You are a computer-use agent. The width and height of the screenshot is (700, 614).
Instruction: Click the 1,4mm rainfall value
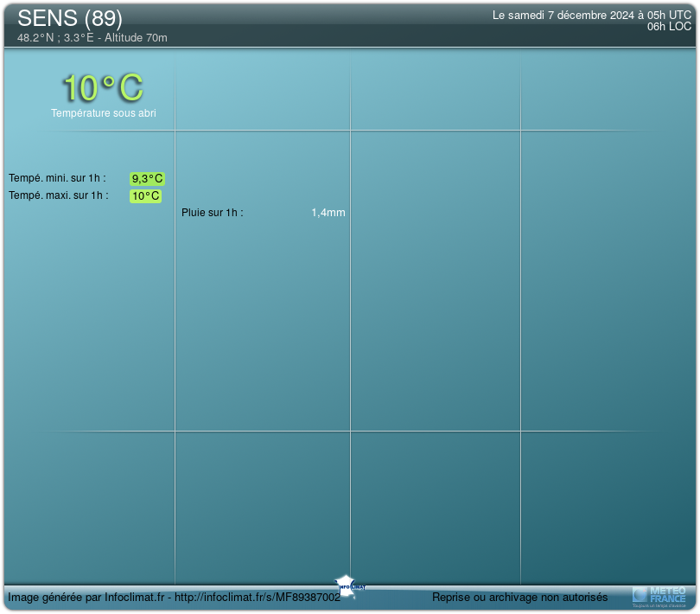coord(328,213)
